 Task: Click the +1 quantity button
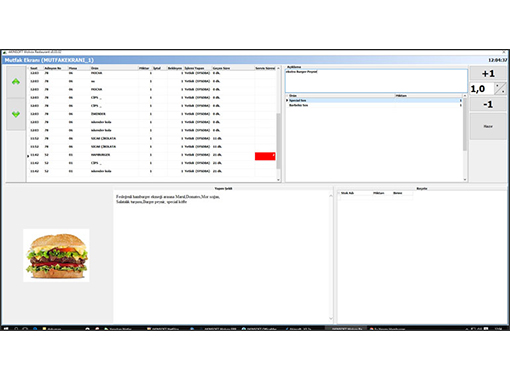tap(488, 73)
